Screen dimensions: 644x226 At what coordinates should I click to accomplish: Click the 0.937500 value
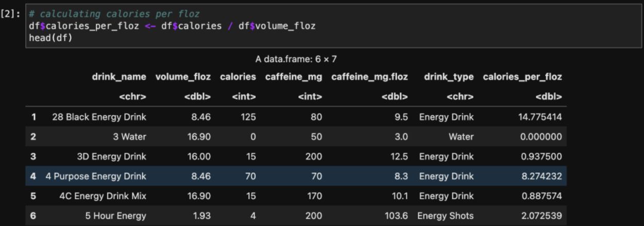pos(542,156)
